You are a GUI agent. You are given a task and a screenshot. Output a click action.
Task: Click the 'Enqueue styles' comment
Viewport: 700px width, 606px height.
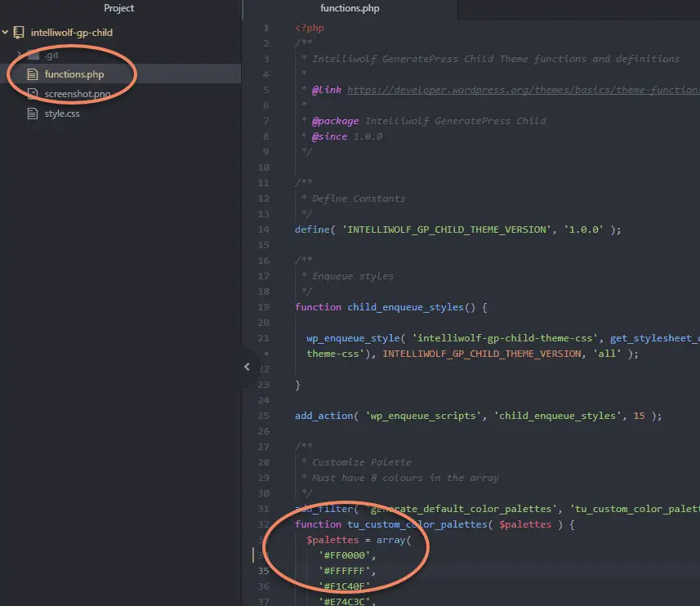(x=353, y=276)
